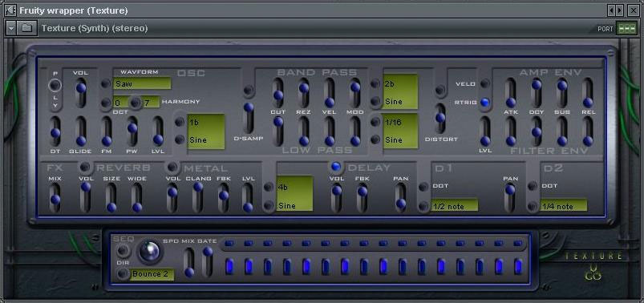Adjust the FX MIX slider
This screenshot has width=644, height=303.
tap(55, 198)
